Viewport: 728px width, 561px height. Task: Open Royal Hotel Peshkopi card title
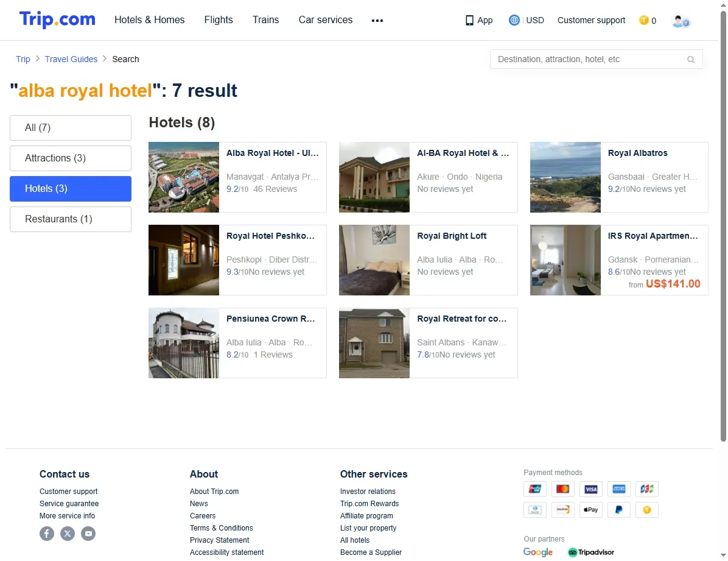(x=270, y=236)
